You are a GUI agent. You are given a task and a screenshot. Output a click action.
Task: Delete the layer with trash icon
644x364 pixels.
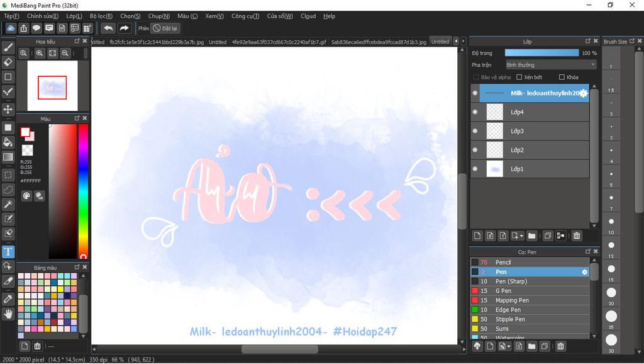click(x=577, y=236)
